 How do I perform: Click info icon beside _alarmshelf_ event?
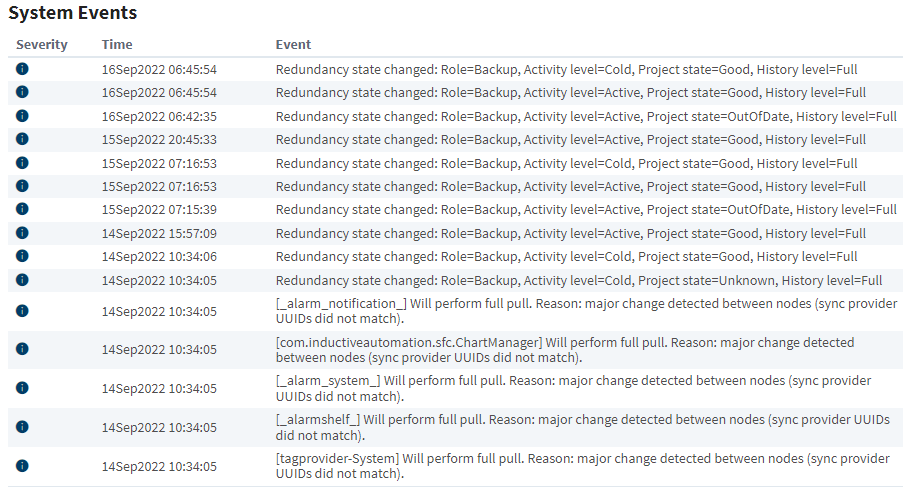[22, 427]
